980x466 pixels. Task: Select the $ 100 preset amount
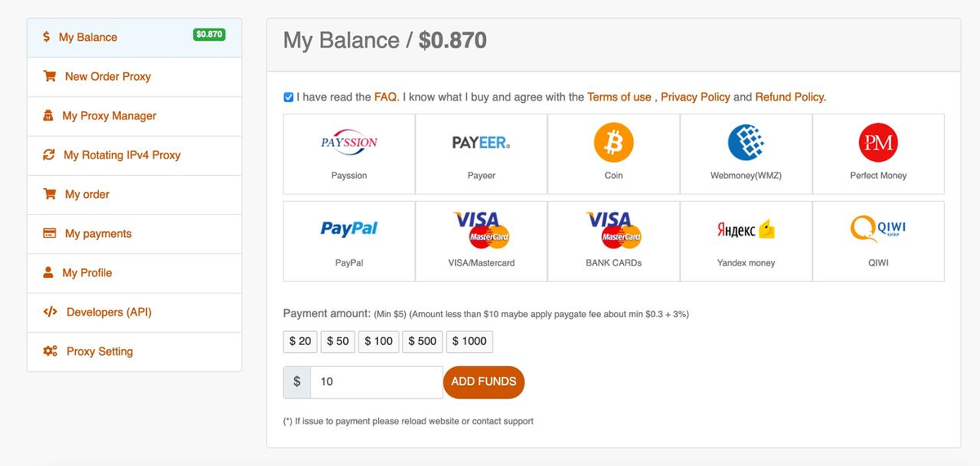click(x=378, y=341)
